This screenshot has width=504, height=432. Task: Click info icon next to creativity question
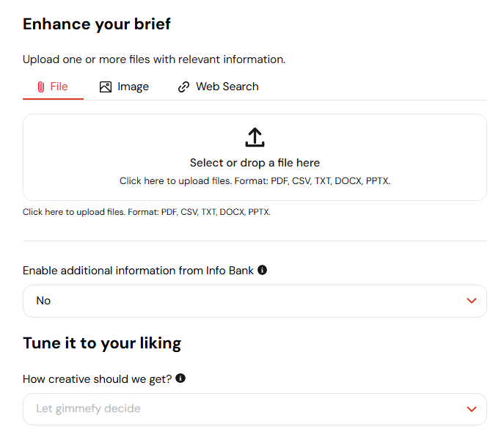tap(180, 378)
